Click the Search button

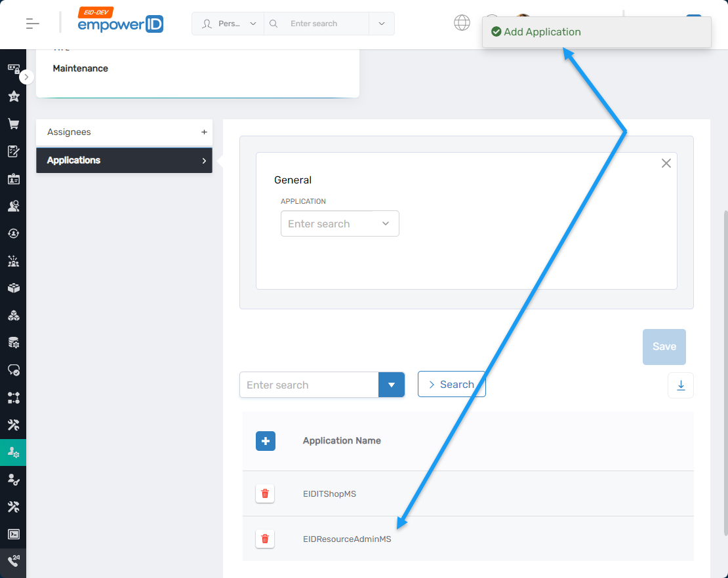tap(451, 385)
